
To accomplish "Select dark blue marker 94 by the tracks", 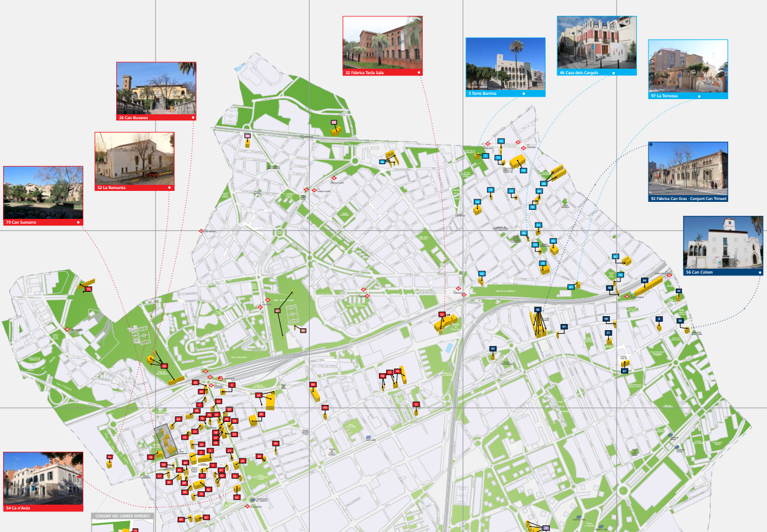I will point(644,280).
